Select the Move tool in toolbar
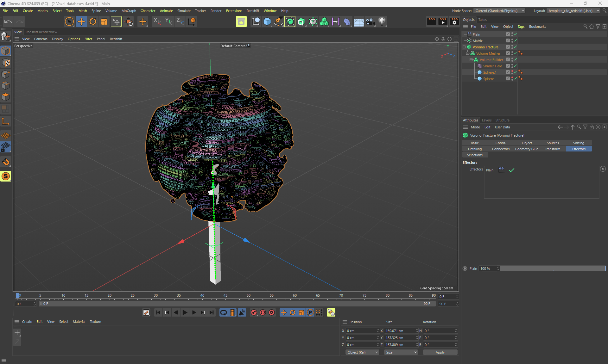This screenshot has height=364, width=608. tap(81, 22)
